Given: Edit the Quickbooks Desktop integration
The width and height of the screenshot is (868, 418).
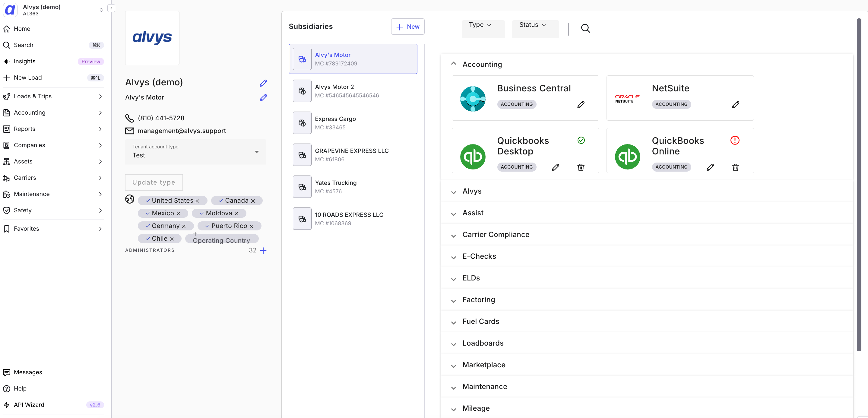Looking at the screenshot, I should coord(555,167).
